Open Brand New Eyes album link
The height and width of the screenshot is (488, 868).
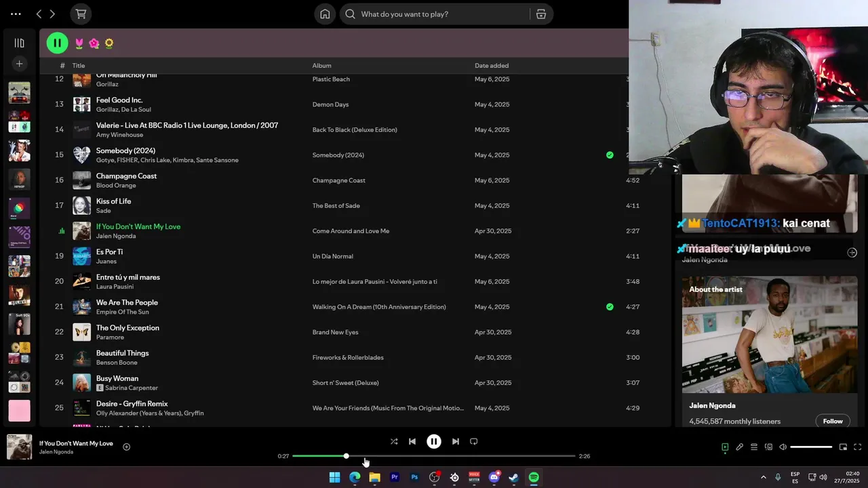335,332
